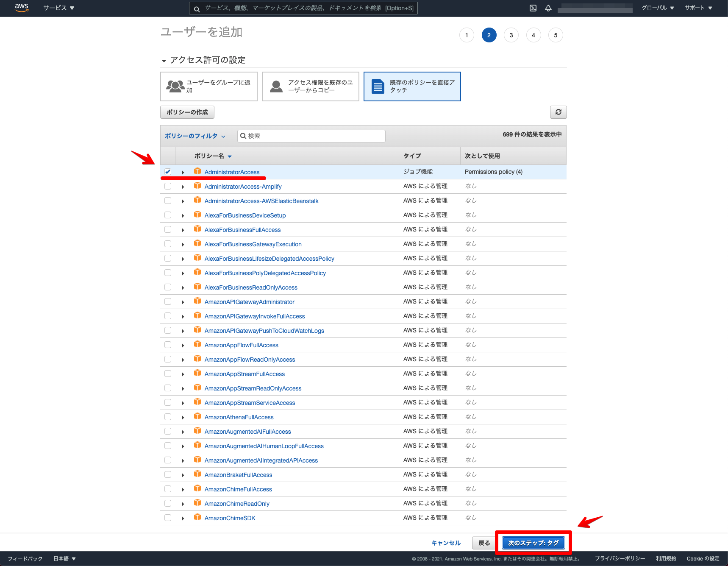Open the ポリシーのフィルタ dropdown
The height and width of the screenshot is (566, 728).
pyautogui.click(x=195, y=136)
